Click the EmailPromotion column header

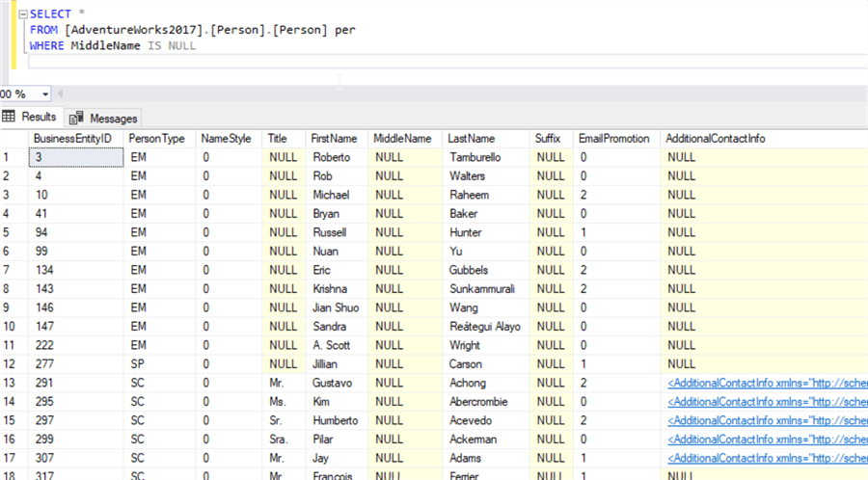tap(613, 139)
